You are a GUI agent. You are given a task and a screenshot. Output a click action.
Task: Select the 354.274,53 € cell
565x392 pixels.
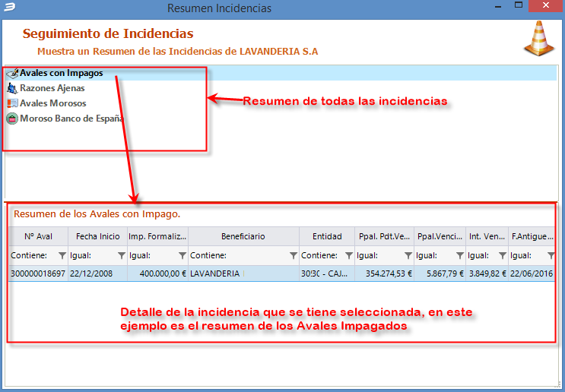tap(385, 274)
